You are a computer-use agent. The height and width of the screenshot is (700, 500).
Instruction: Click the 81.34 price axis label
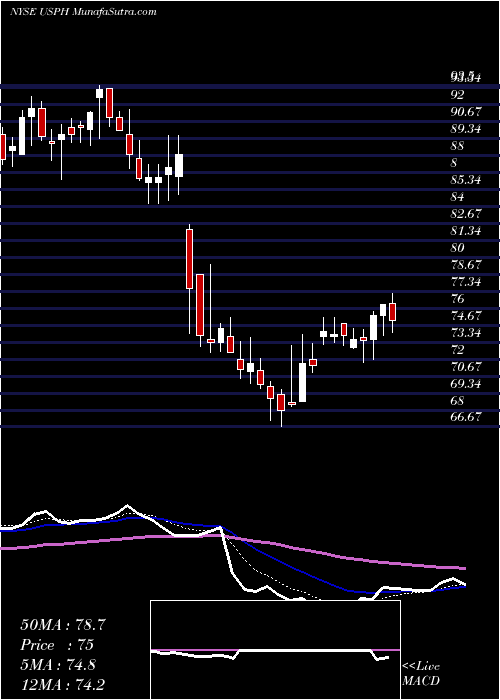click(x=466, y=231)
